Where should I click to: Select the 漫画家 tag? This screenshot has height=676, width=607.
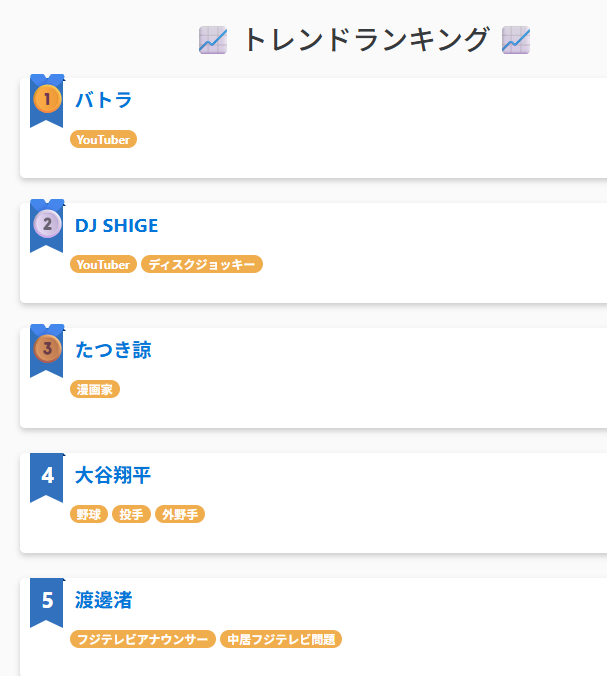[95, 389]
